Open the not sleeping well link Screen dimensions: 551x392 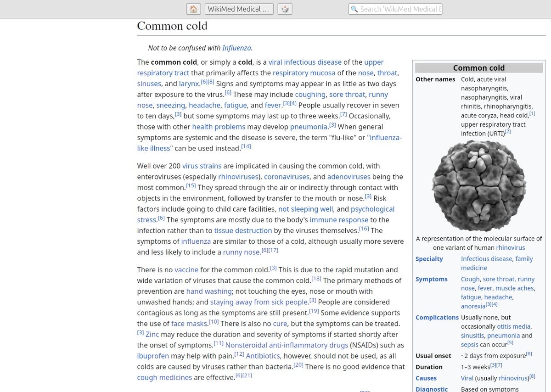coord(306,209)
